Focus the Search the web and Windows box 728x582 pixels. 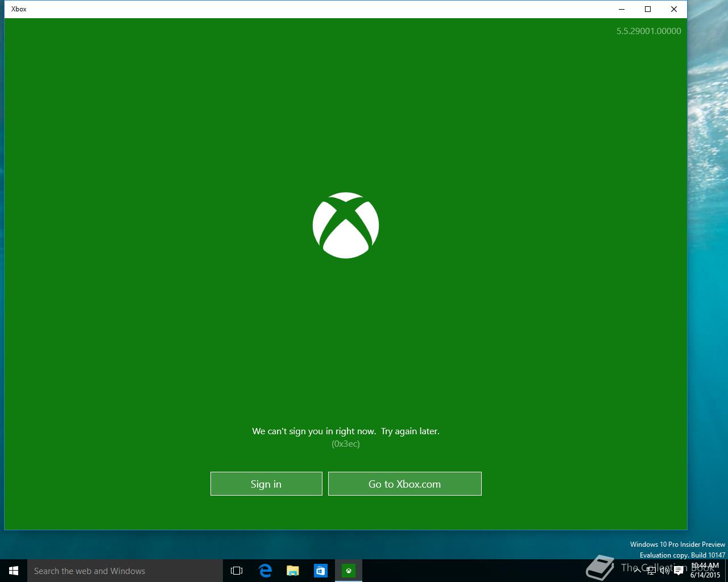pyautogui.click(x=125, y=571)
